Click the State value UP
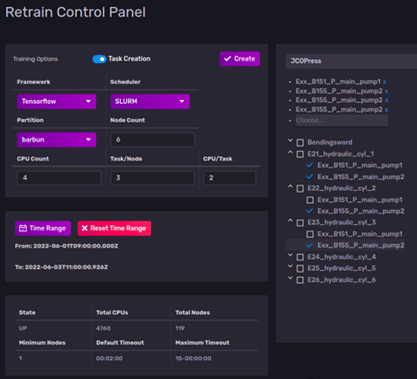 [x=23, y=328]
